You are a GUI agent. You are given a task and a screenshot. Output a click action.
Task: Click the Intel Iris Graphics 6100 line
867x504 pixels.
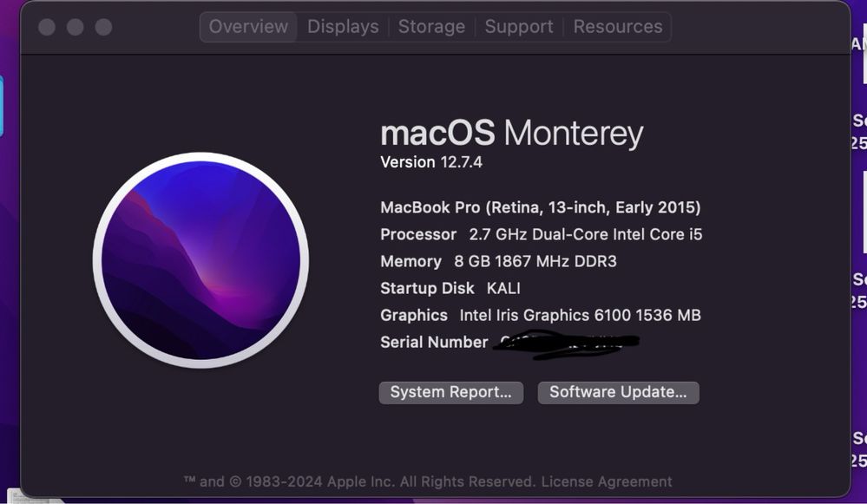(540, 315)
